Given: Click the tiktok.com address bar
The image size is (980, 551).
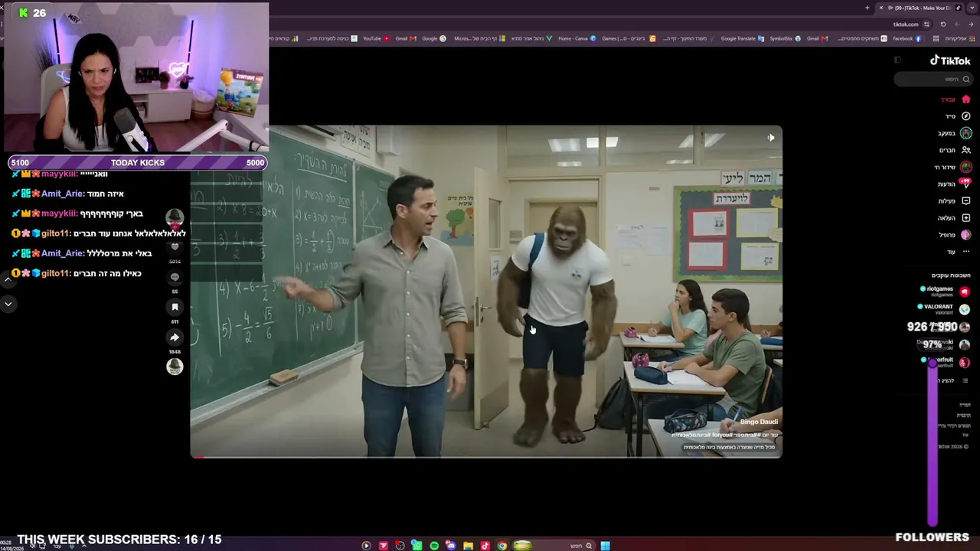Looking at the screenshot, I should tap(906, 24).
